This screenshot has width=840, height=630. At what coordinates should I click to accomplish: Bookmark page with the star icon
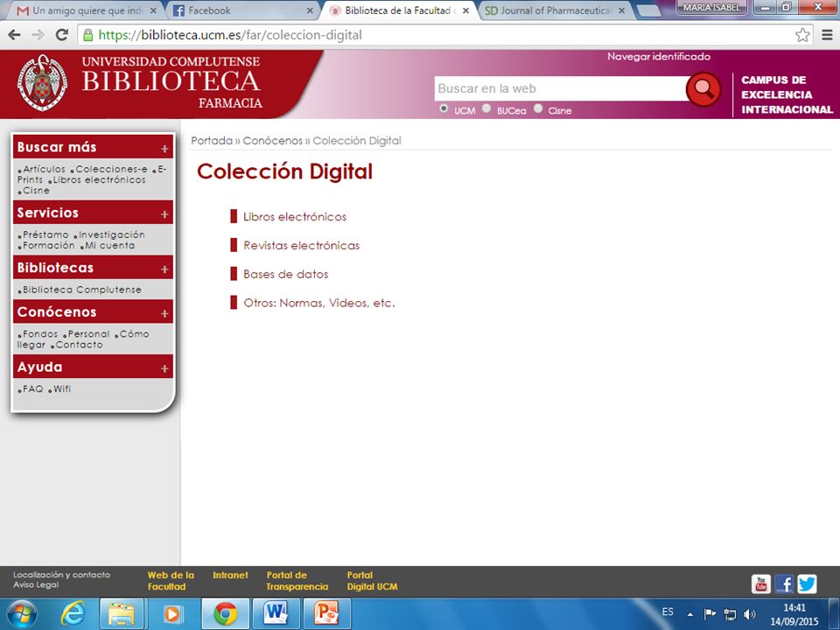[802, 35]
